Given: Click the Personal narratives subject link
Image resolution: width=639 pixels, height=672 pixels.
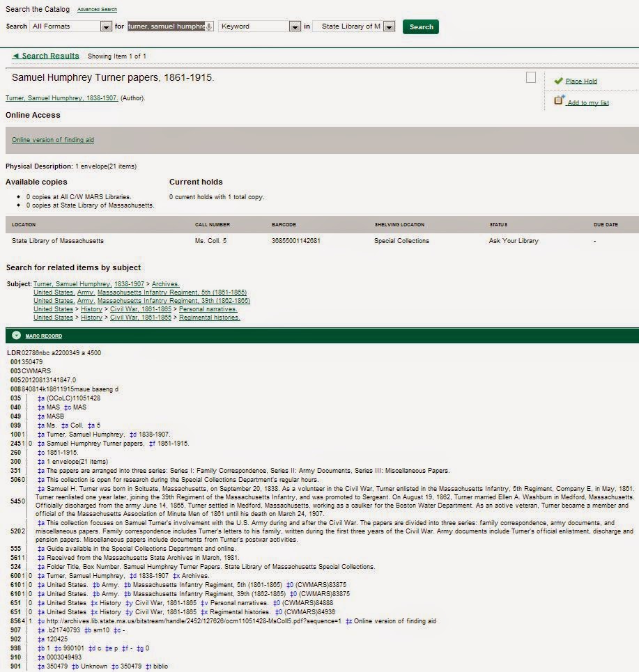Looking at the screenshot, I should click(x=208, y=309).
